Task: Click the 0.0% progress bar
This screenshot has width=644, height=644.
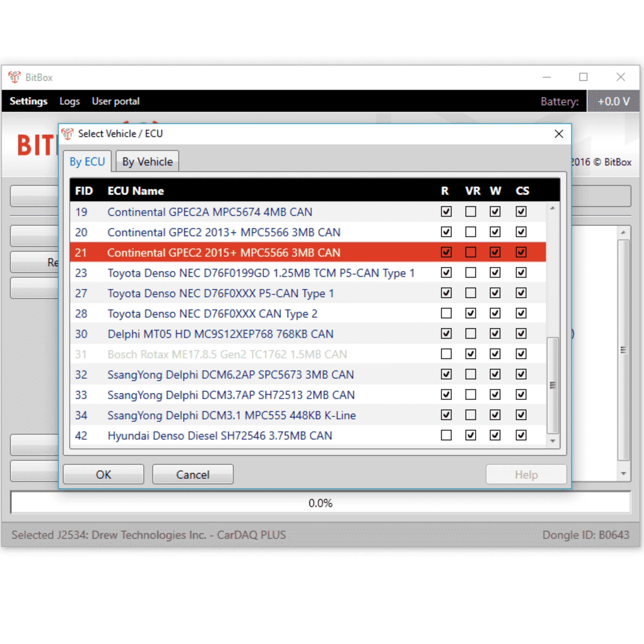Action: [320, 503]
